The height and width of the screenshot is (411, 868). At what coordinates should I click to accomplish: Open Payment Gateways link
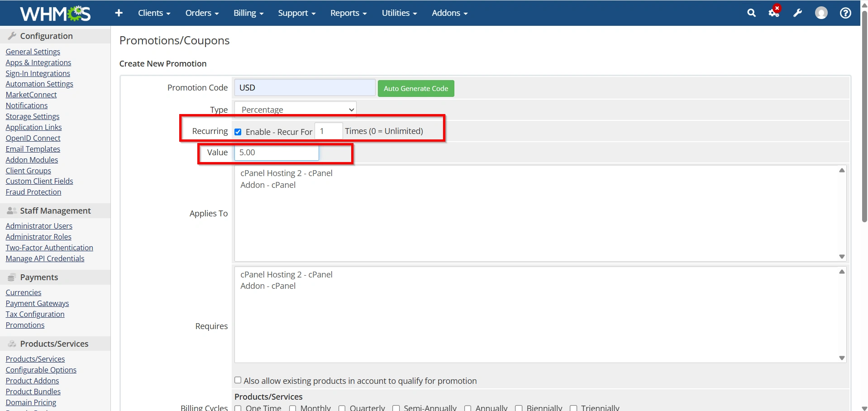point(38,303)
